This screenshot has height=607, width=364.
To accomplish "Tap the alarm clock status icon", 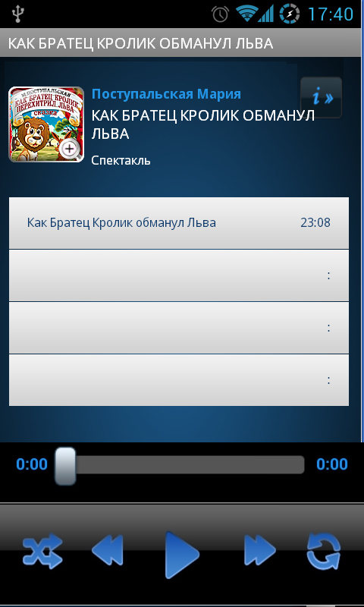I will 220,14.
